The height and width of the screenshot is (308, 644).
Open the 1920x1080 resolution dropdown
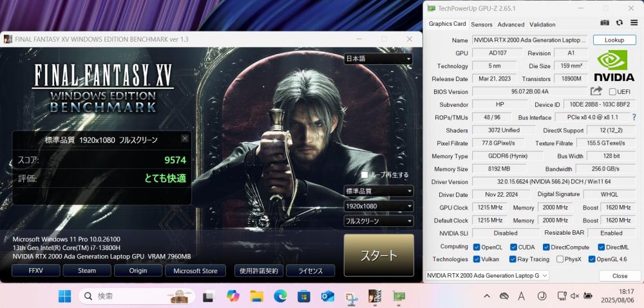tap(379, 206)
